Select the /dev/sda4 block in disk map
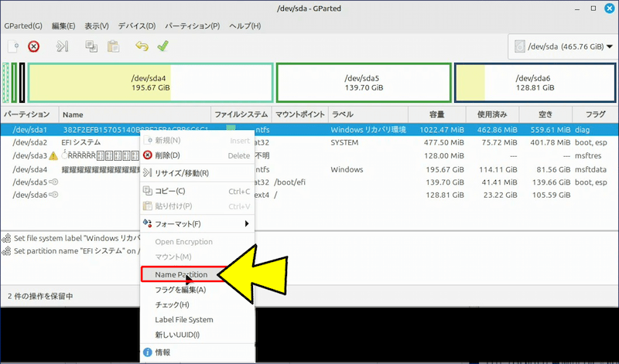The width and height of the screenshot is (619, 364). coord(150,83)
